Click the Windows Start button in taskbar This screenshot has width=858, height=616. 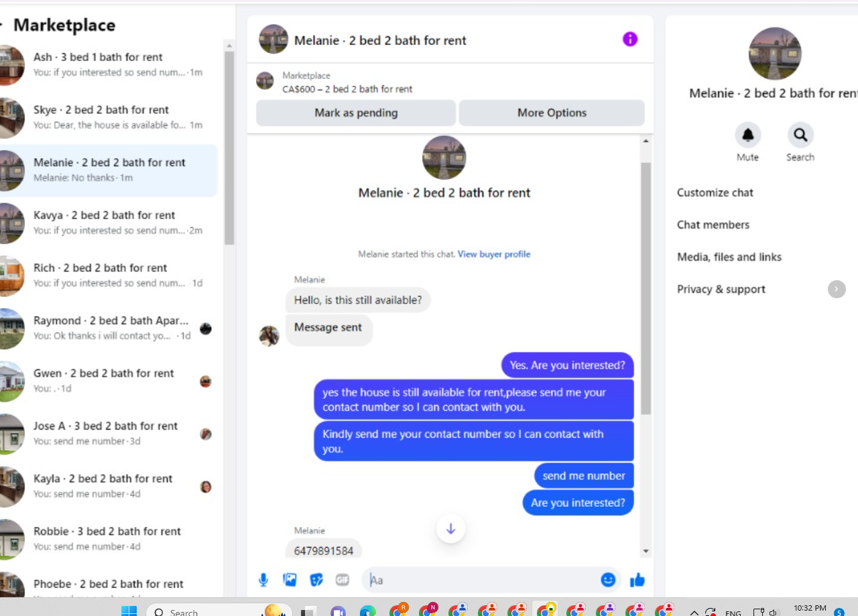[x=129, y=611]
